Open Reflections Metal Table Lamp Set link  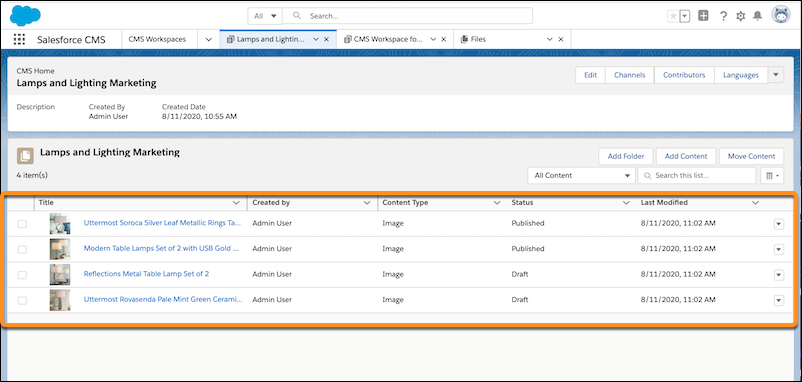(146, 274)
